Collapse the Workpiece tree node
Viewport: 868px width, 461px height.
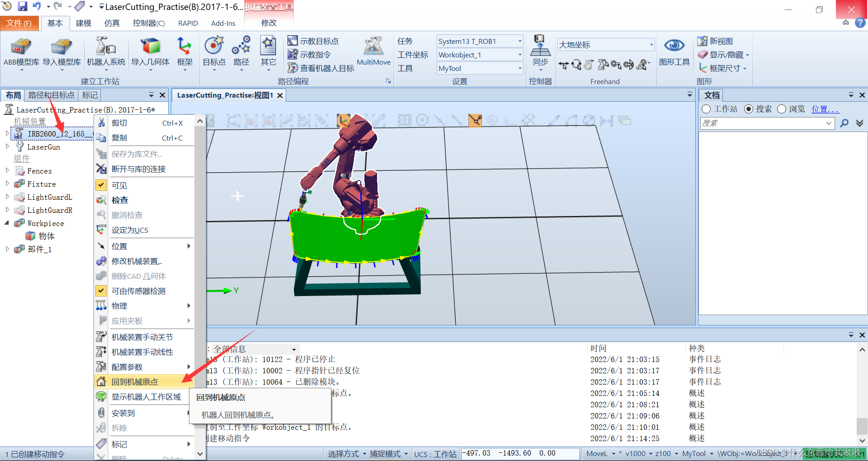click(x=7, y=223)
